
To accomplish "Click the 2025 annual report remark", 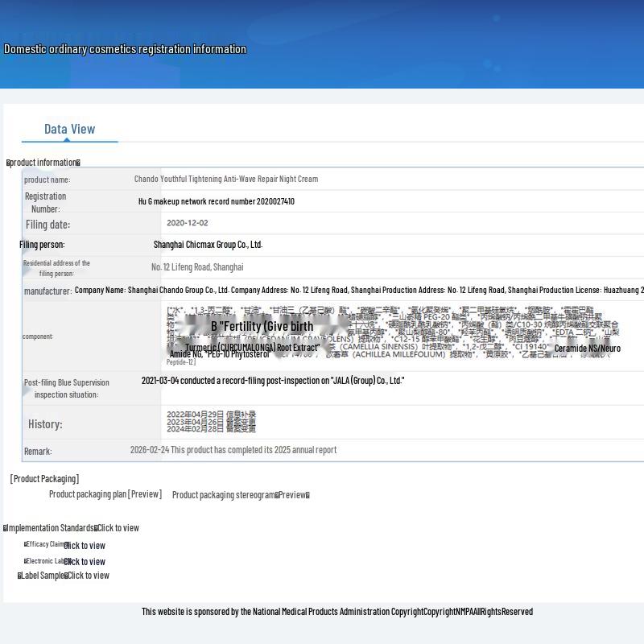I will (x=233, y=450).
